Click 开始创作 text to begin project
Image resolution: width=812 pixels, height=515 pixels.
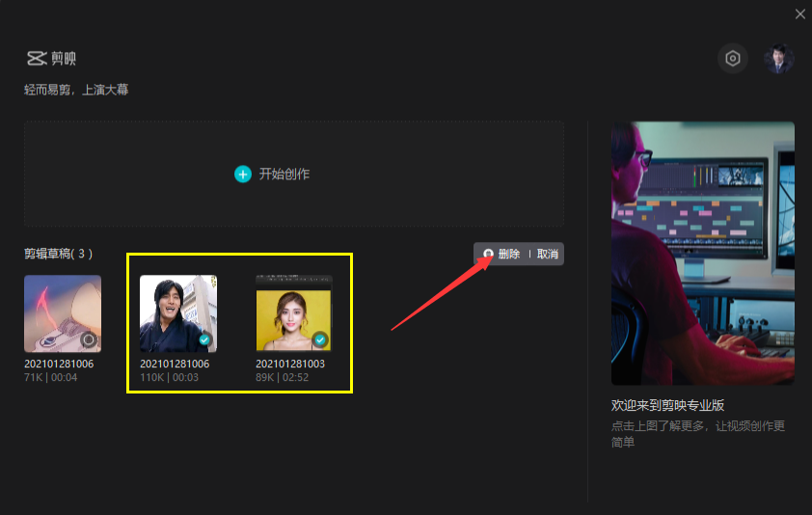(x=284, y=175)
